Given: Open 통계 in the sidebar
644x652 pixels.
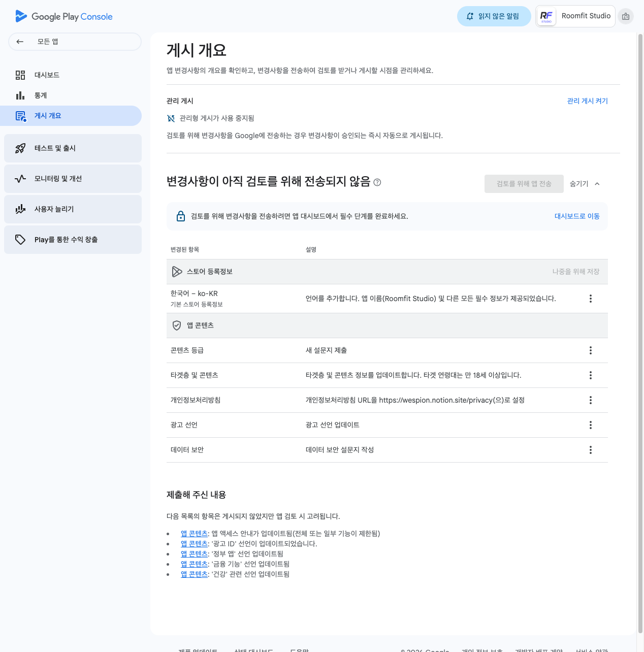Looking at the screenshot, I should click(41, 95).
